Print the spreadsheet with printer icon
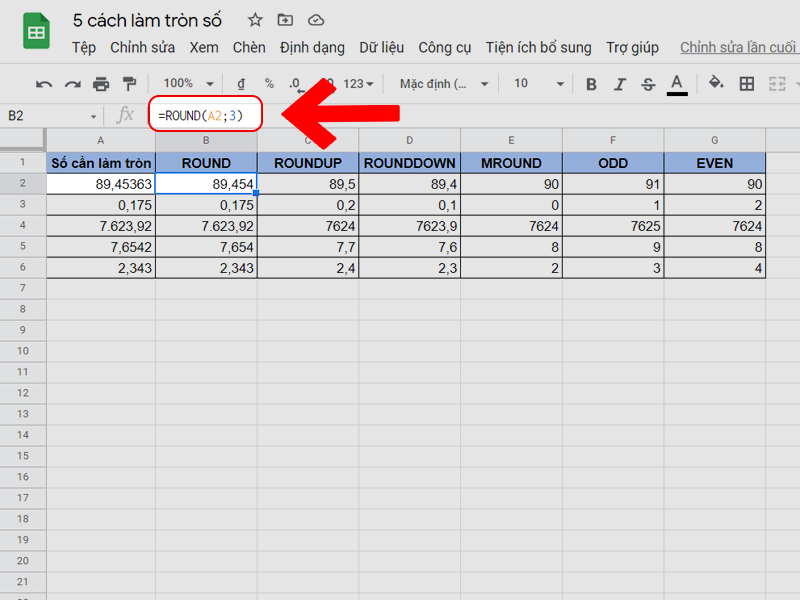The height and width of the screenshot is (600, 800). tap(101, 84)
